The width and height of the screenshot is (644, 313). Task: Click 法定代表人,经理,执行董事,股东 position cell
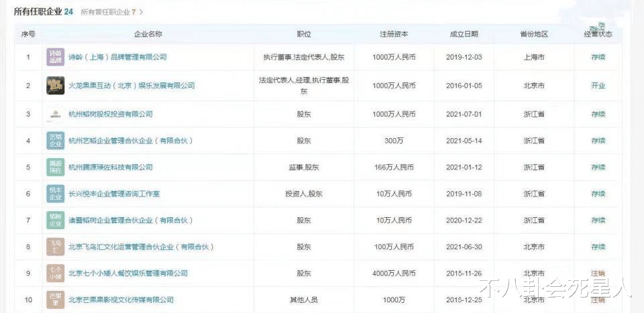(304, 86)
